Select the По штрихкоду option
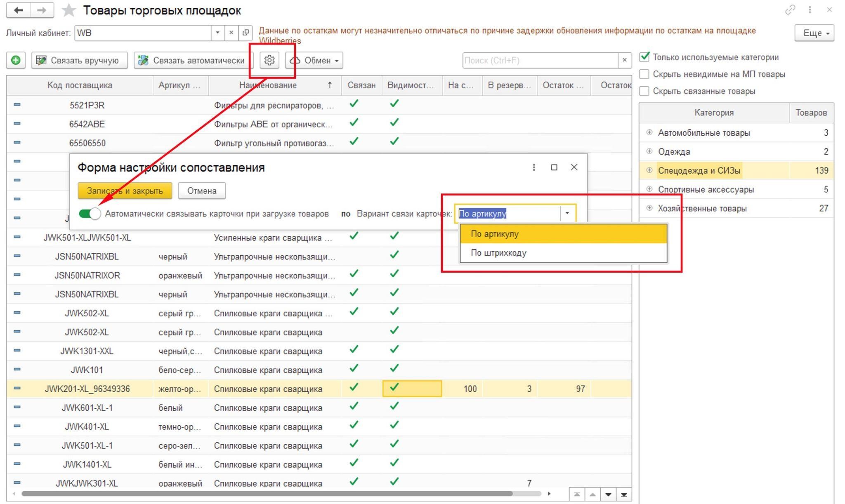The width and height of the screenshot is (845, 504). [x=498, y=253]
